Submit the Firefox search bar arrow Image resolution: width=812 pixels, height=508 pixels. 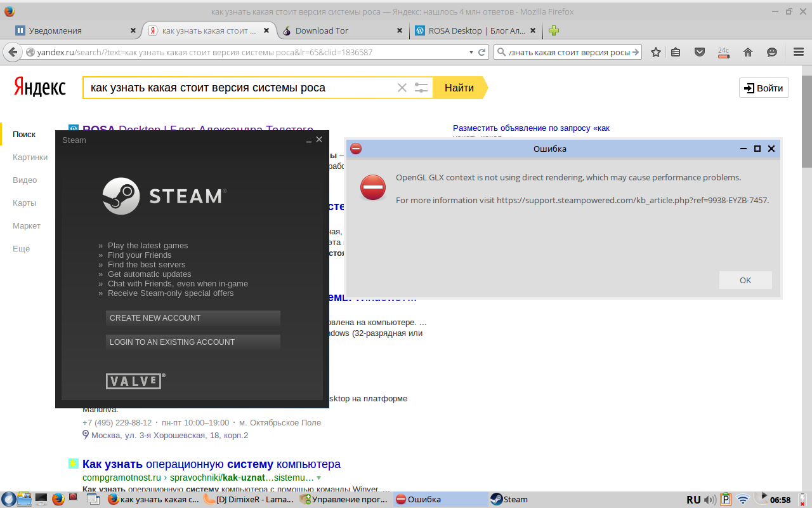(637, 52)
